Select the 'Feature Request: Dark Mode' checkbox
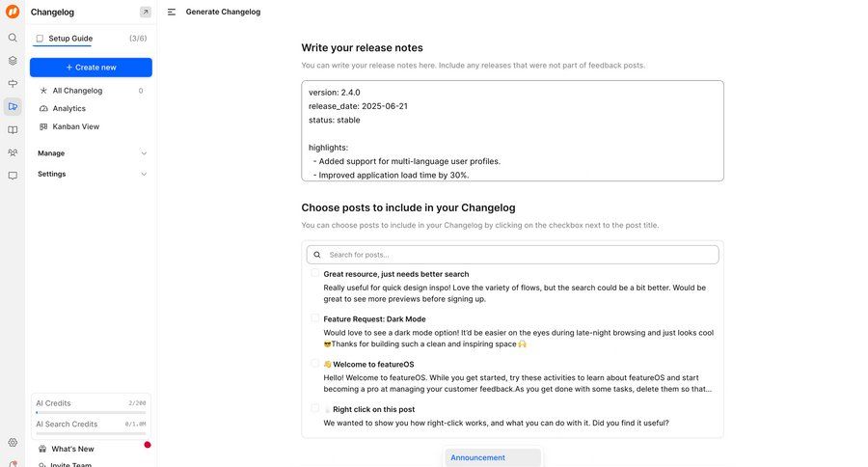 315,317
